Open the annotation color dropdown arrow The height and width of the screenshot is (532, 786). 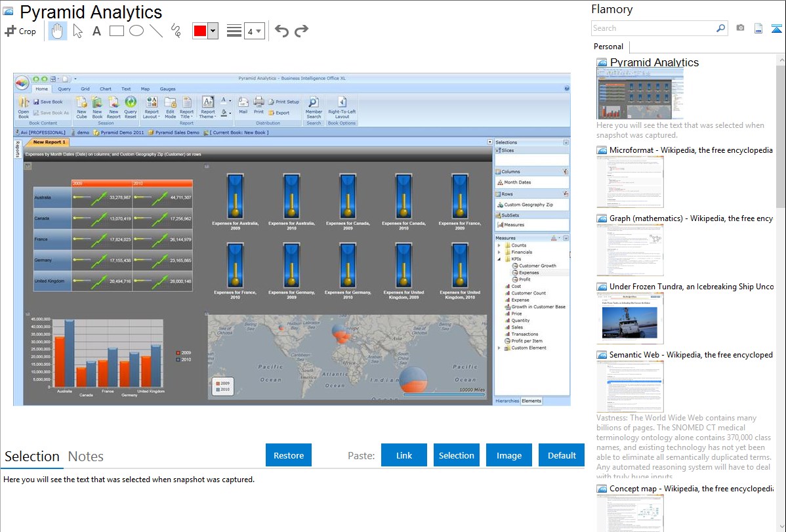click(213, 31)
